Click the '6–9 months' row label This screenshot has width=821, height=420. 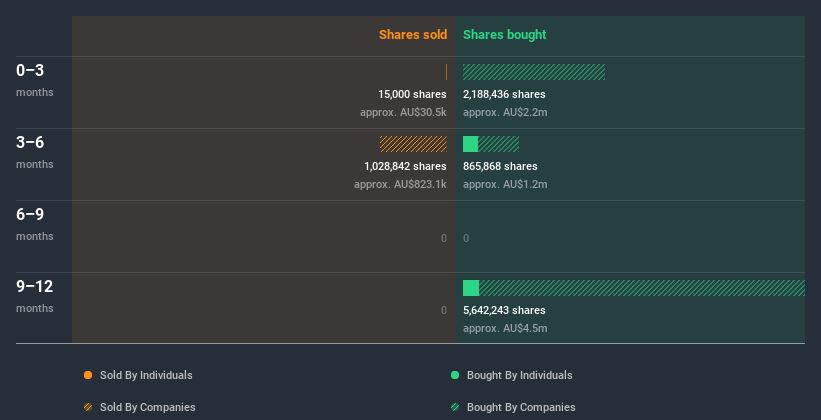pos(34,224)
